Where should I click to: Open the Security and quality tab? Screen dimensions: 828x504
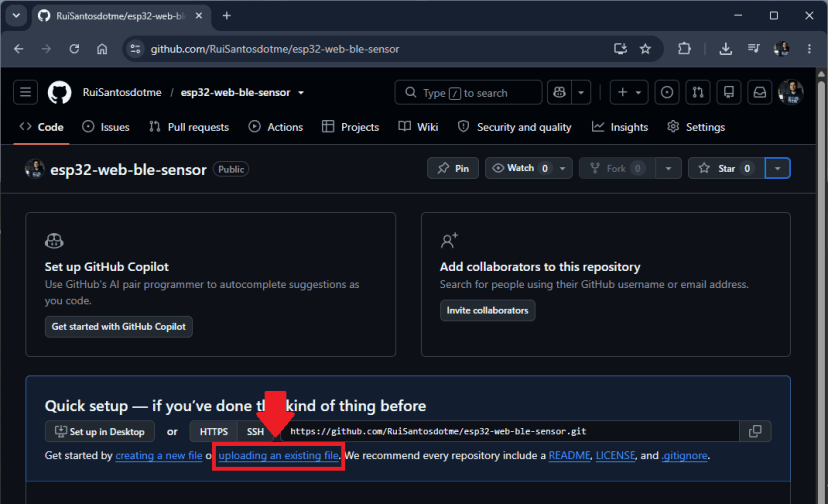514,127
